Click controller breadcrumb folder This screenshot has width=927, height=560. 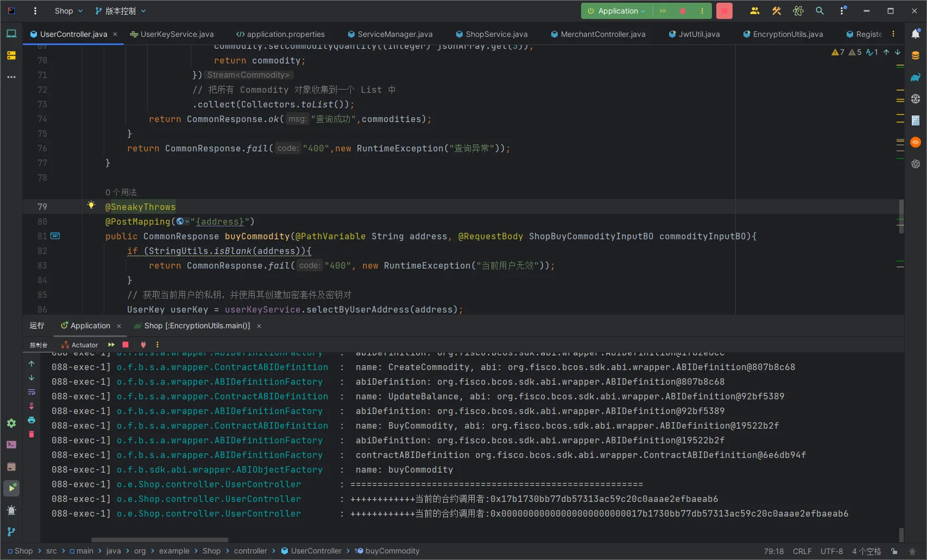tap(250, 551)
